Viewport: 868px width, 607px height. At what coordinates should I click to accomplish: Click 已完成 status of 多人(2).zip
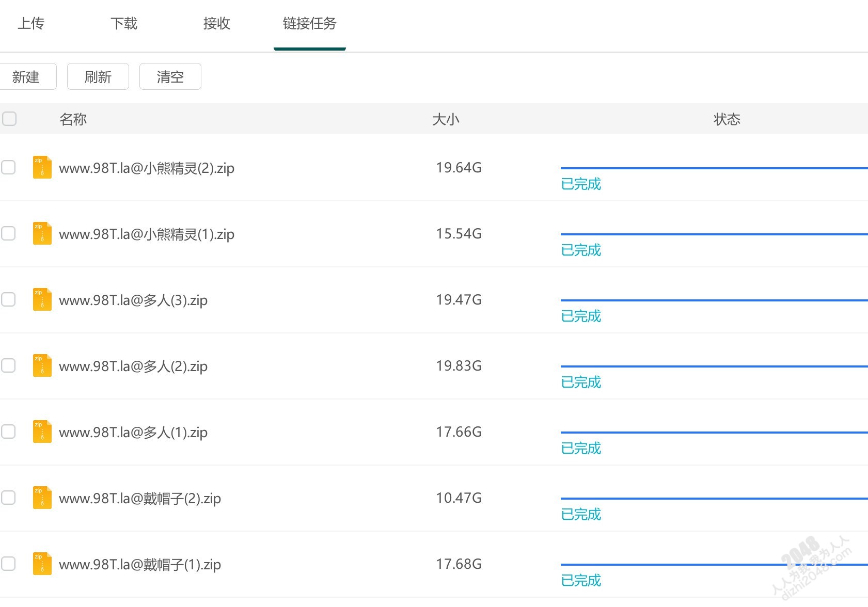point(581,382)
